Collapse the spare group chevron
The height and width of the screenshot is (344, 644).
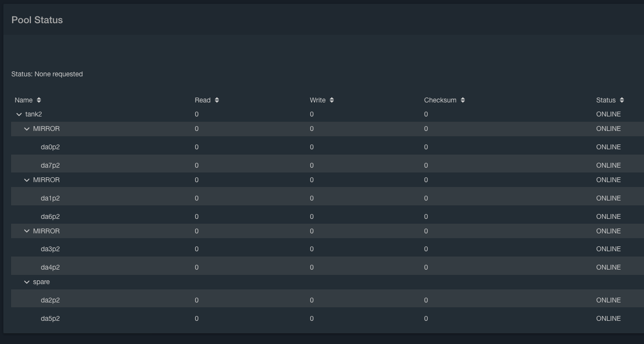tap(27, 282)
